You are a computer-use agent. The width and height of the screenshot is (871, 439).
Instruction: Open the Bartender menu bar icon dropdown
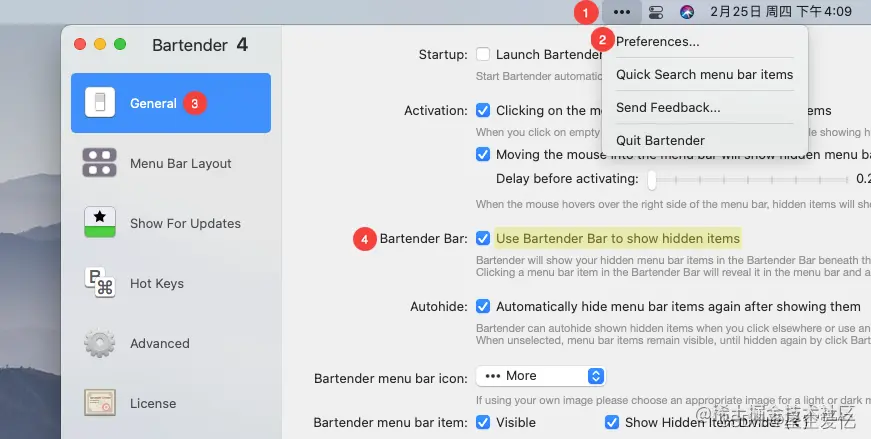click(540, 376)
